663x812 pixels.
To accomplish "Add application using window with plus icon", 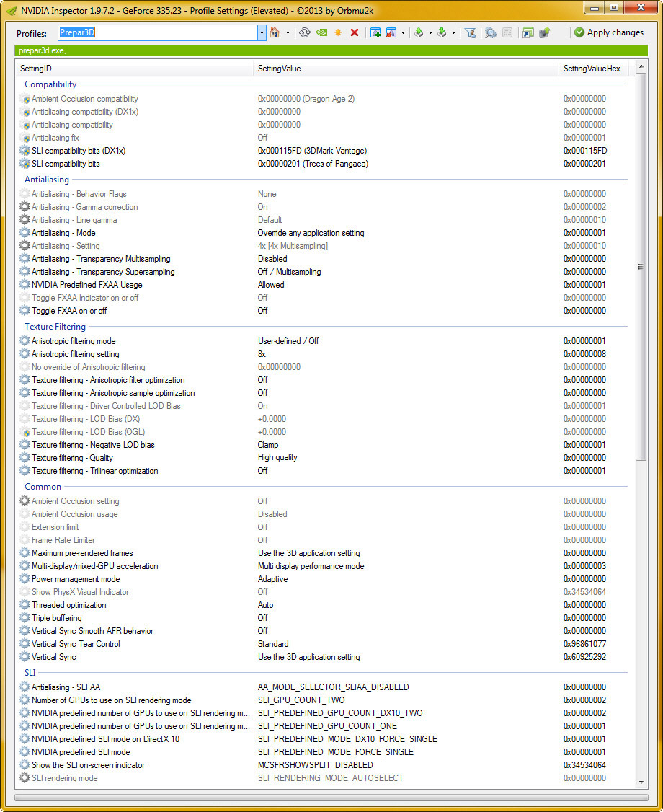I will (375, 32).
